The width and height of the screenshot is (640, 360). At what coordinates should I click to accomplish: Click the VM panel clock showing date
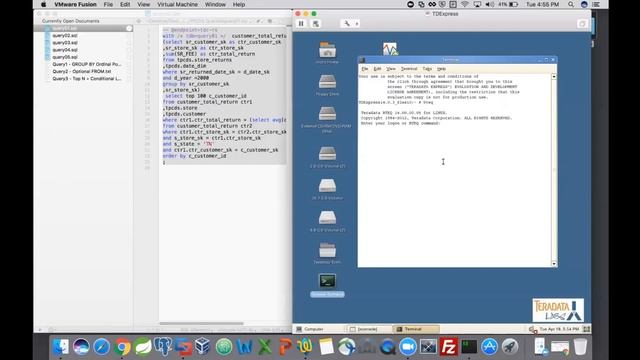[559, 329]
